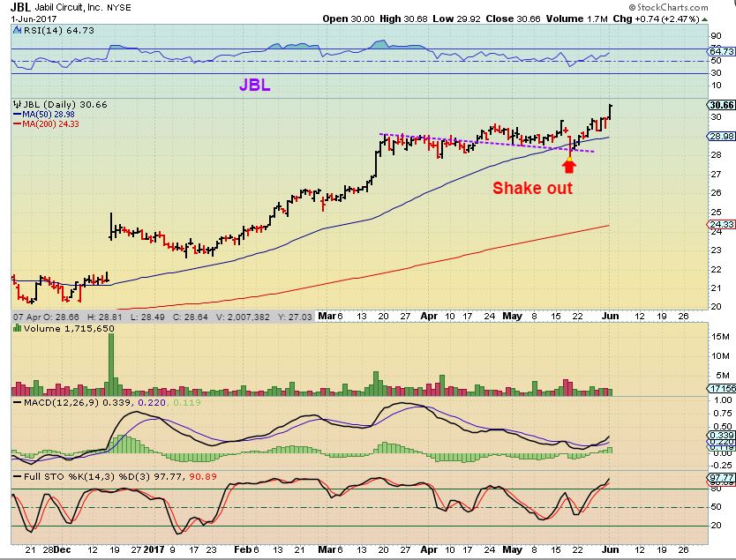Click the H: 28.81 readout

tap(105, 317)
